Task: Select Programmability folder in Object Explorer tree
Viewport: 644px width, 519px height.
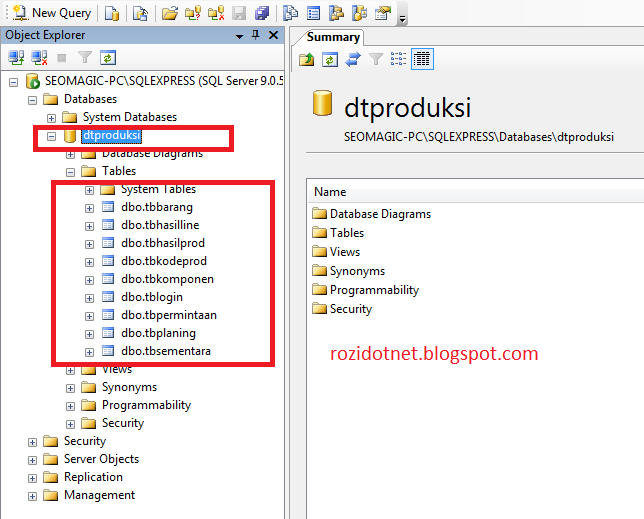Action: tap(147, 405)
